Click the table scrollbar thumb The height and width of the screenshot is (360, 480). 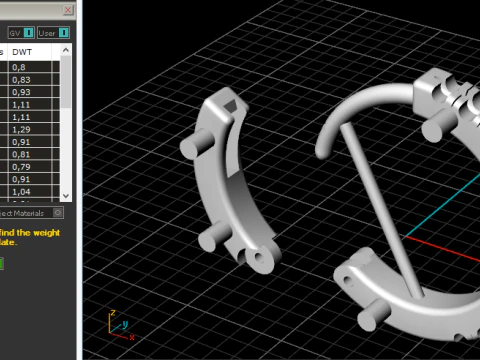(x=66, y=82)
